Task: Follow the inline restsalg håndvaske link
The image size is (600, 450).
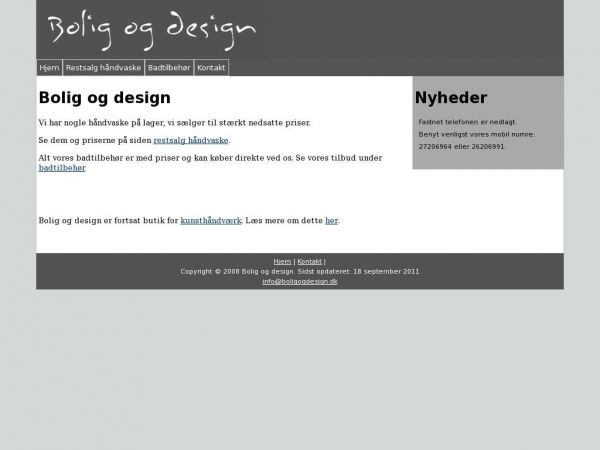Action: (191, 140)
